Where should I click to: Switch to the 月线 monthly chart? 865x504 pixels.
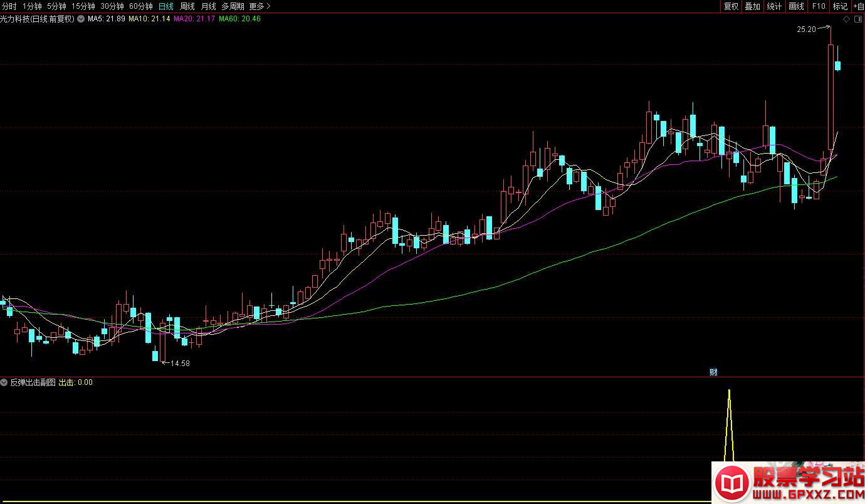[x=208, y=6]
